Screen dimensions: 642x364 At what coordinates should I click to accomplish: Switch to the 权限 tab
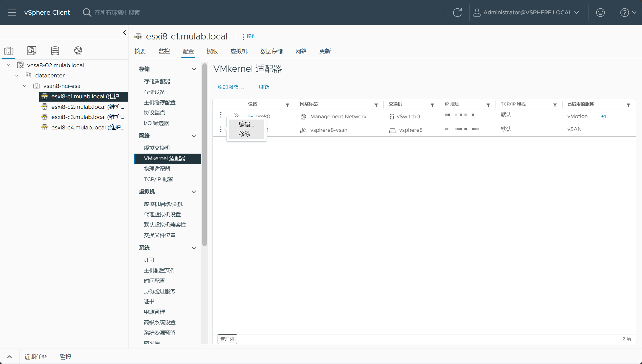click(x=212, y=51)
